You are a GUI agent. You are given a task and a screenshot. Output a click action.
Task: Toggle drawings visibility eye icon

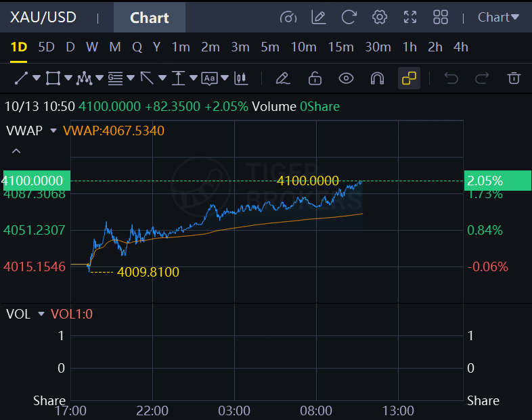(x=346, y=78)
